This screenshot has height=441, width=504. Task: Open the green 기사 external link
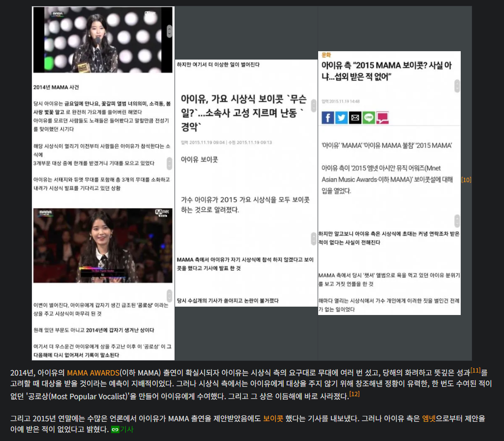[126, 429]
